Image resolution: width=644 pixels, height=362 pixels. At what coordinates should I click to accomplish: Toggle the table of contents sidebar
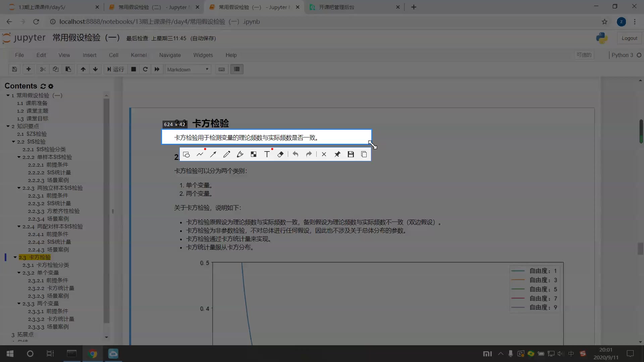(237, 69)
